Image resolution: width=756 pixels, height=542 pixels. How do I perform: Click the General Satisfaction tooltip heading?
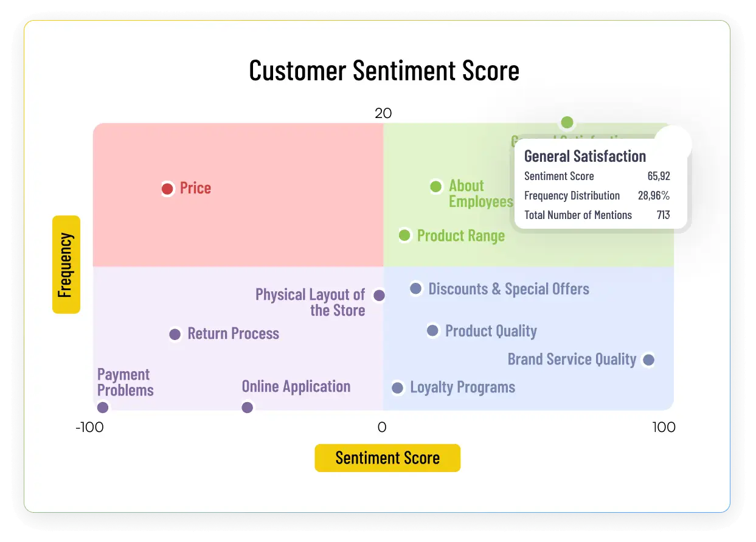click(x=585, y=156)
